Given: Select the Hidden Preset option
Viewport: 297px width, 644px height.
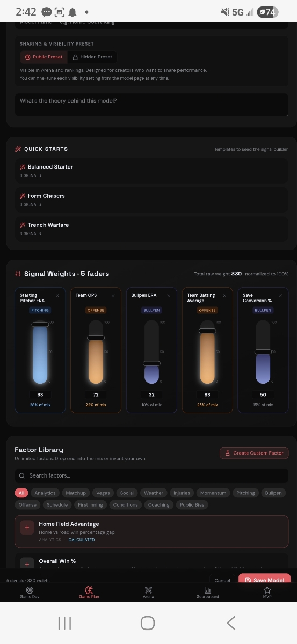Looking at the screenshot, I should [92, 57].
